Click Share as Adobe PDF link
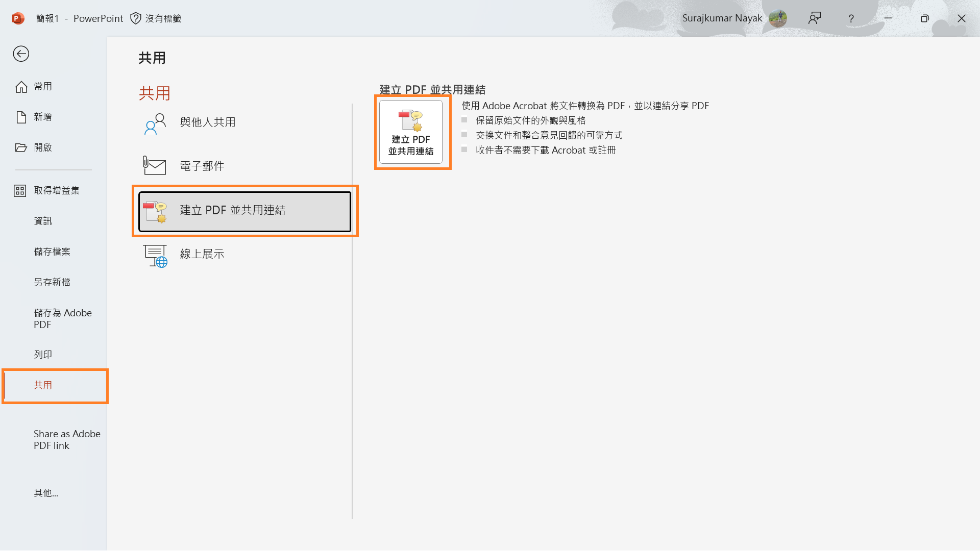 click(66, 439)
